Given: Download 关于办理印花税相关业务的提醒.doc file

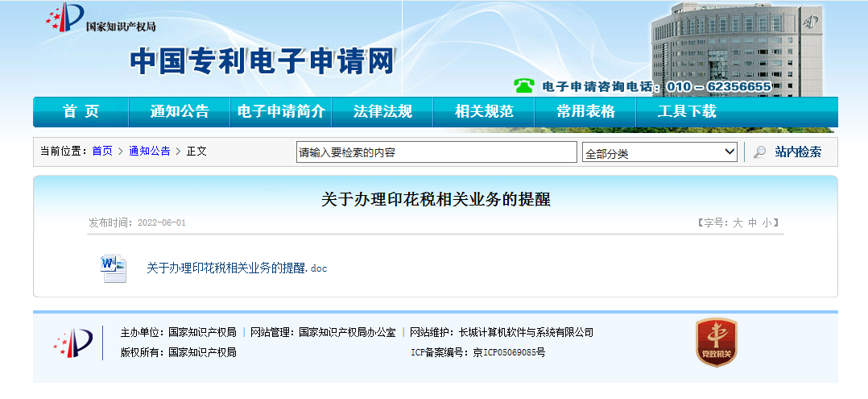Looking at the screenshot, I should pos(237,268).
